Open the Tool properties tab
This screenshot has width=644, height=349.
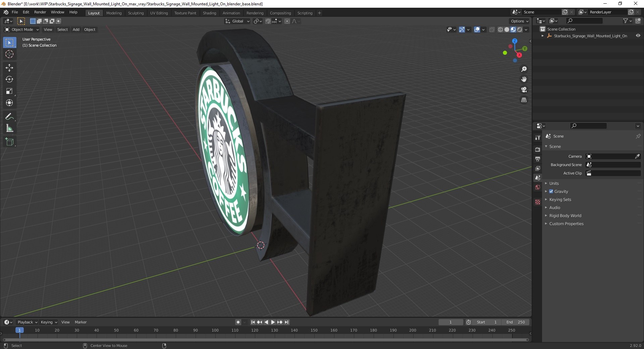pos(538,138)
